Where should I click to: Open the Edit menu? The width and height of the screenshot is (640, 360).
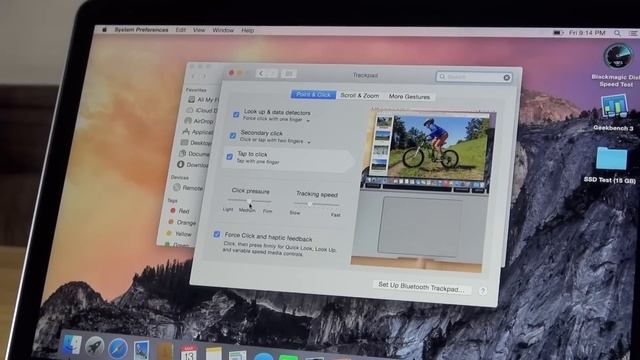tap(181, 30)
